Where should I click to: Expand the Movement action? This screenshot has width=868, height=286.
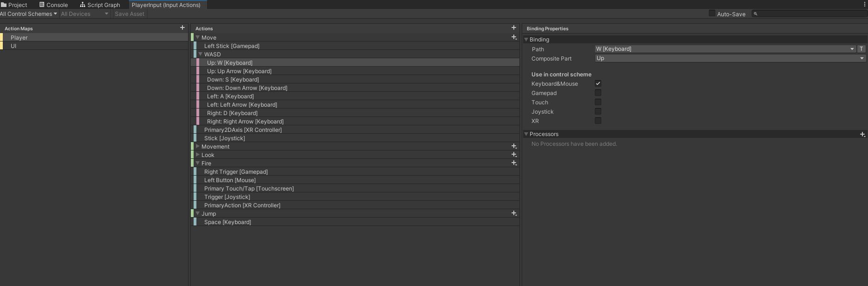coord(198,146)
